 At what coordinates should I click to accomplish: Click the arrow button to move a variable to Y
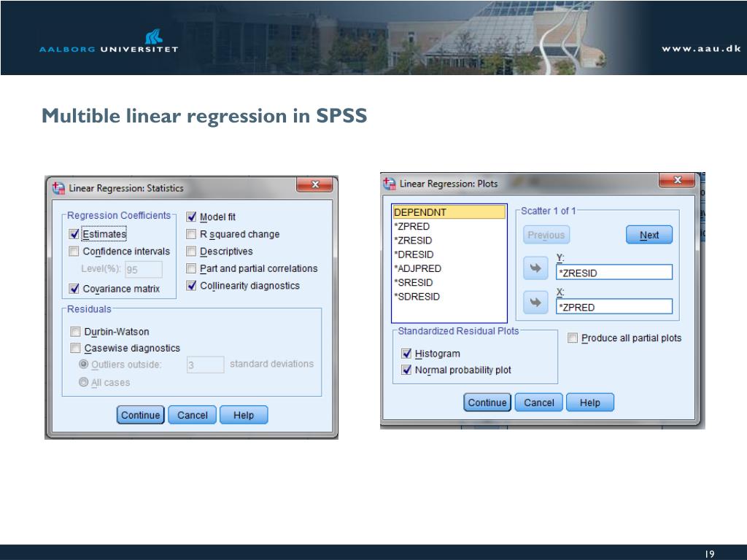(x=535, y=268)
